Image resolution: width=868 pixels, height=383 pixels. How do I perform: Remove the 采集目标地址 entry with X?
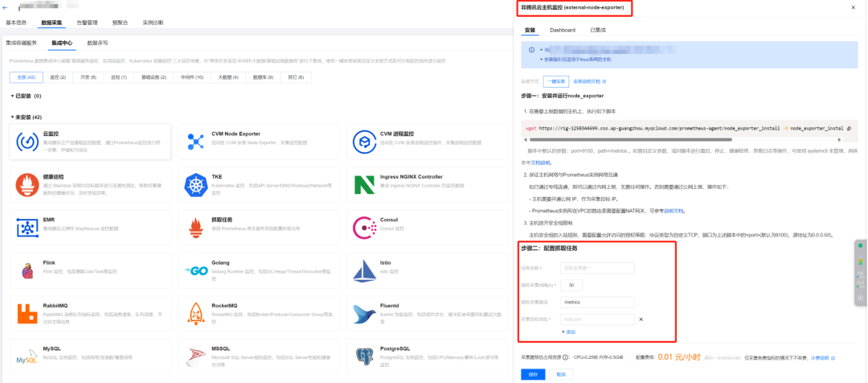click(x=641, y=319)
